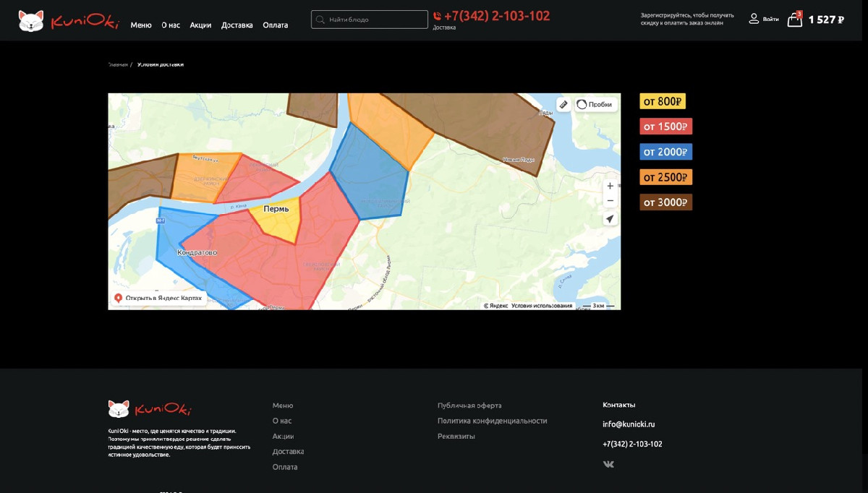Open the Публичная оферта link
Screen dimensions: 868x493
pos(469,406)
